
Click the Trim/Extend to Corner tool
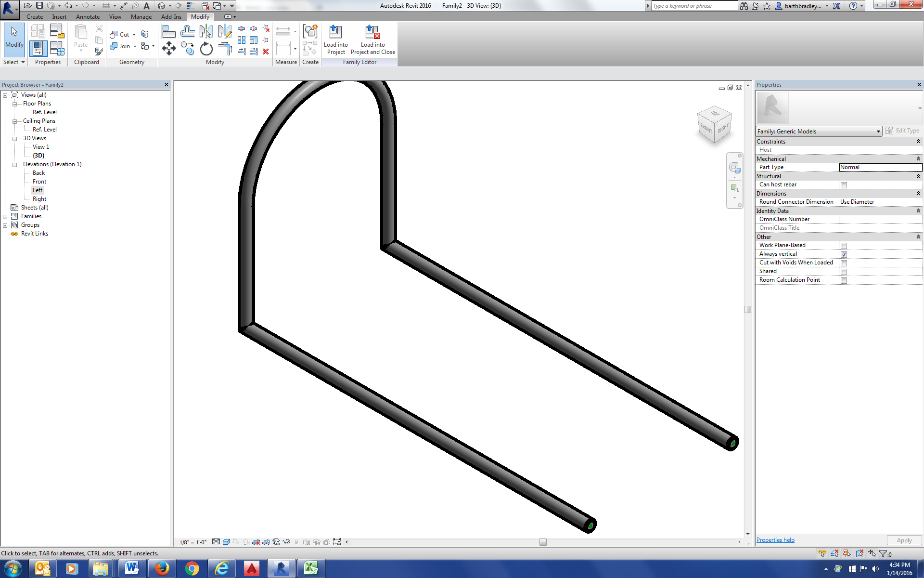tap(225, 48)
